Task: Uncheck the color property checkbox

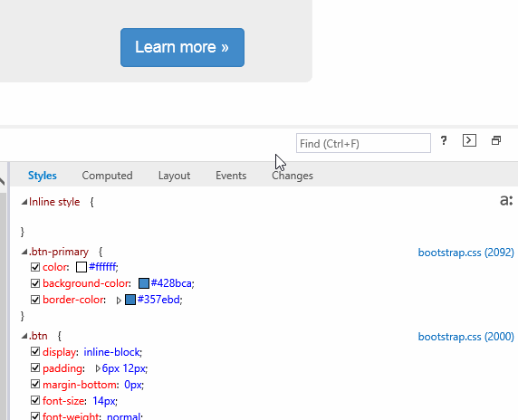Action: [35, 267]
